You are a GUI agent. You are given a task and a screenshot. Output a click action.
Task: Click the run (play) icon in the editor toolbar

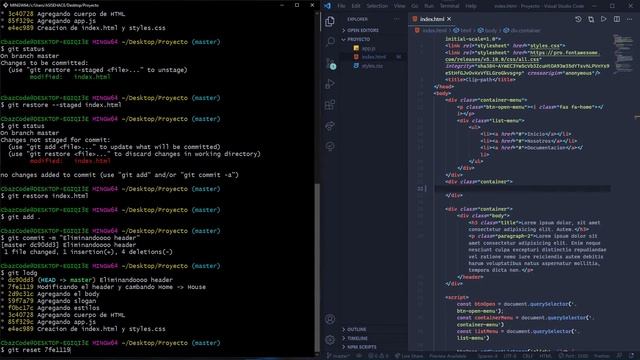coord(604,19)
